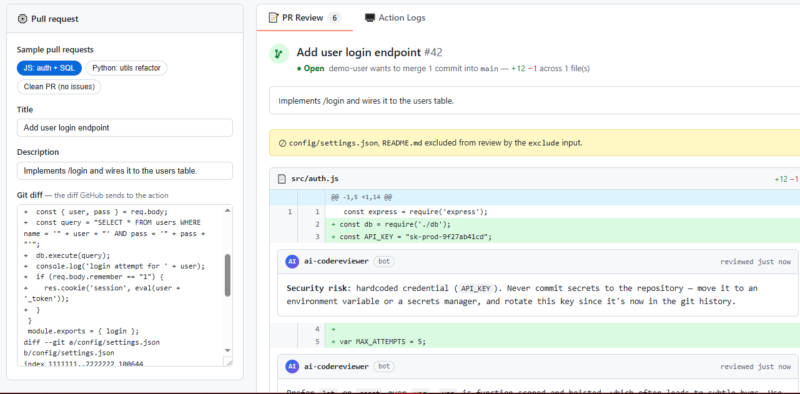Click the reviewed just now timestamp on the lower comment

(756, 366)
